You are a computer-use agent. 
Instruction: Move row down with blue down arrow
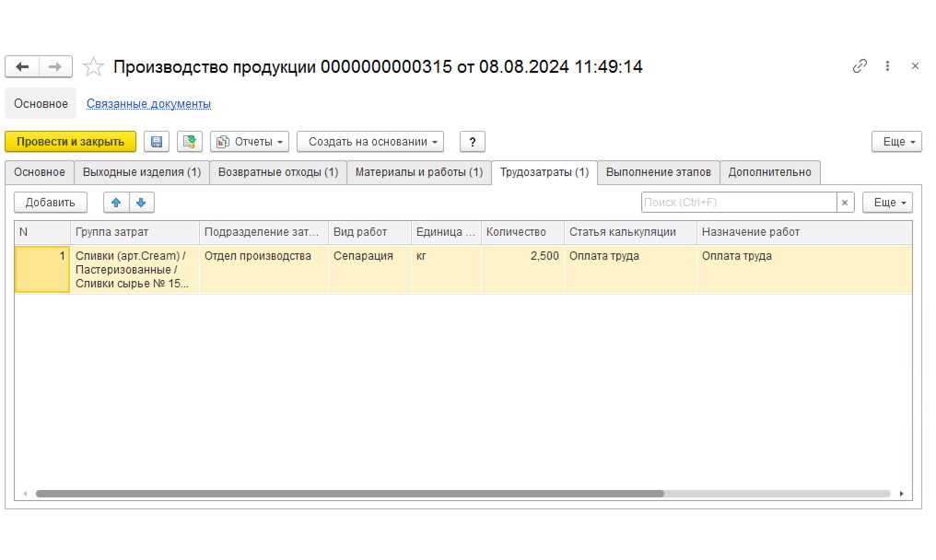point(142,203)
